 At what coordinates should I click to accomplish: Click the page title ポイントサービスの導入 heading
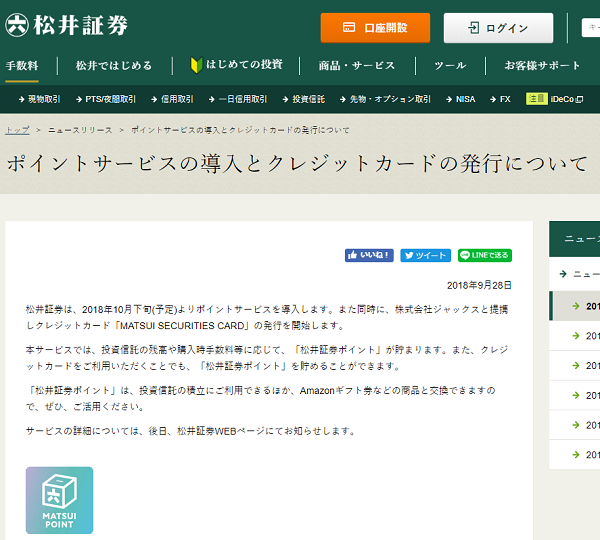[x=297, y=163]
